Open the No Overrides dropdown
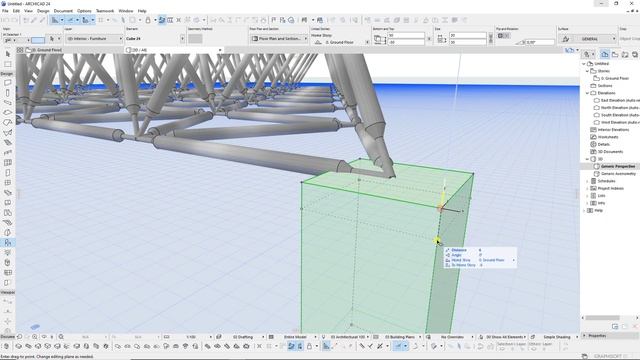640x360 pixels. coord(453,337)
